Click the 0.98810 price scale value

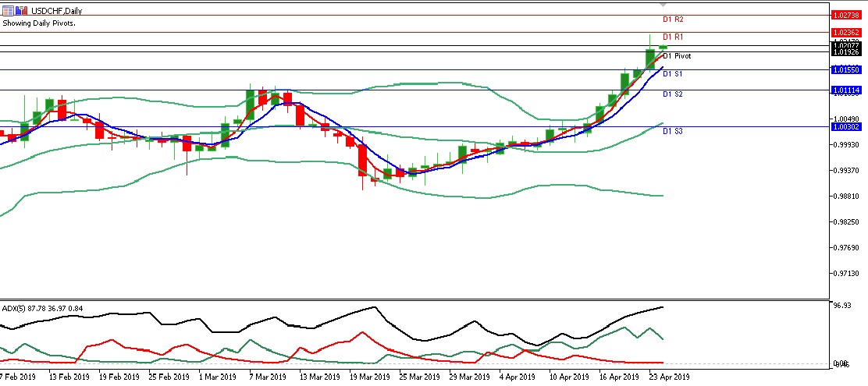845,197
